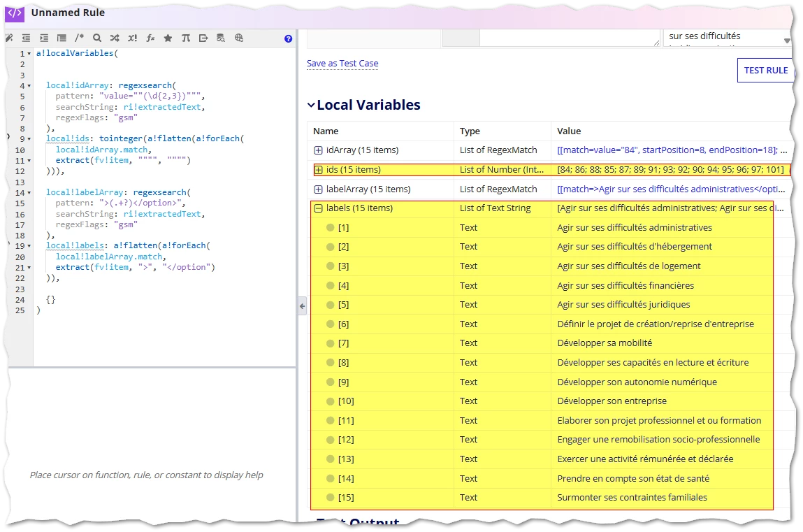This screenshot has width=803, height=532.
Task: Select 'Définir le projet de création/reprise d'entreprise'
Action: point(656,324)
